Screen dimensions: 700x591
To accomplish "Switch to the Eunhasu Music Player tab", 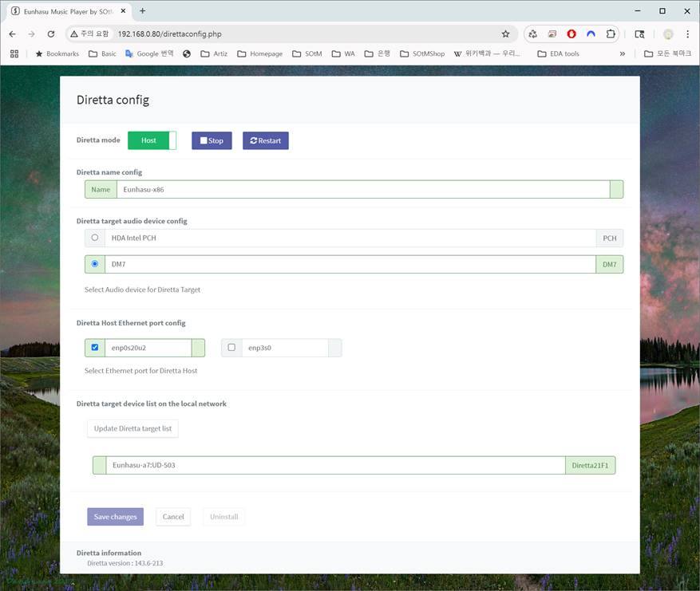I will 68,11.
